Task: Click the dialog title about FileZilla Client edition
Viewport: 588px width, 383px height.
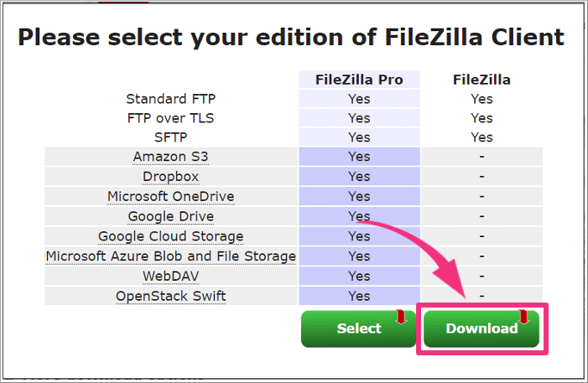Action: pos(291,38)
